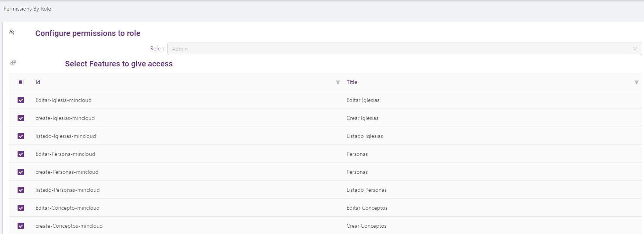Click the Editar-Persona-mincloud id cell
This screenshot has width=644, height=234.
click(65, 154)
